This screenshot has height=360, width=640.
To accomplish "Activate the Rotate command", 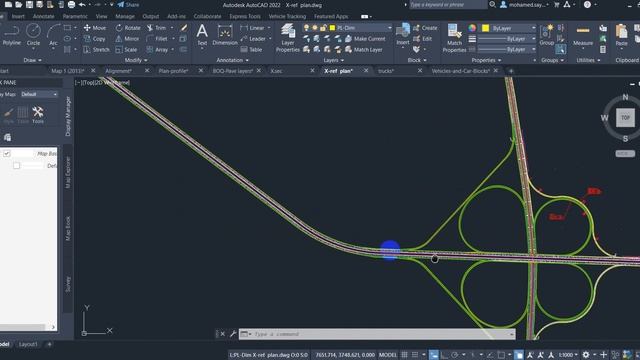I will tap(128, 28).
